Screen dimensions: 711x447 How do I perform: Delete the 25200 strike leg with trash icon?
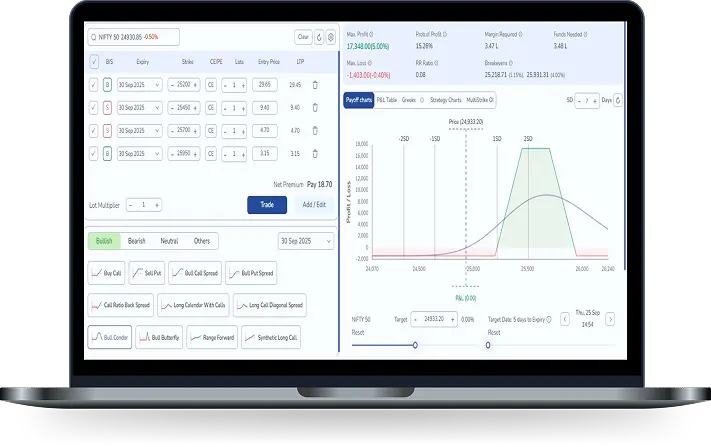[x=315, y=85]
